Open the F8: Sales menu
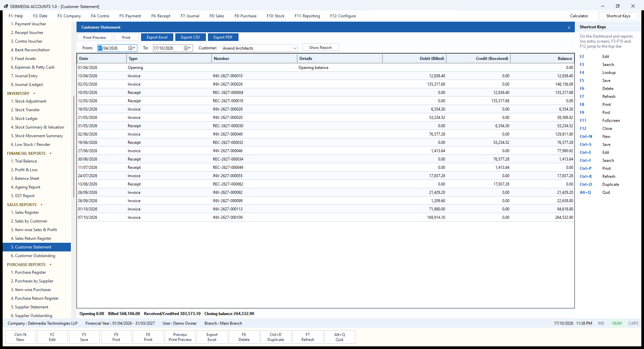The image size is (644, 349). [217, 16]
